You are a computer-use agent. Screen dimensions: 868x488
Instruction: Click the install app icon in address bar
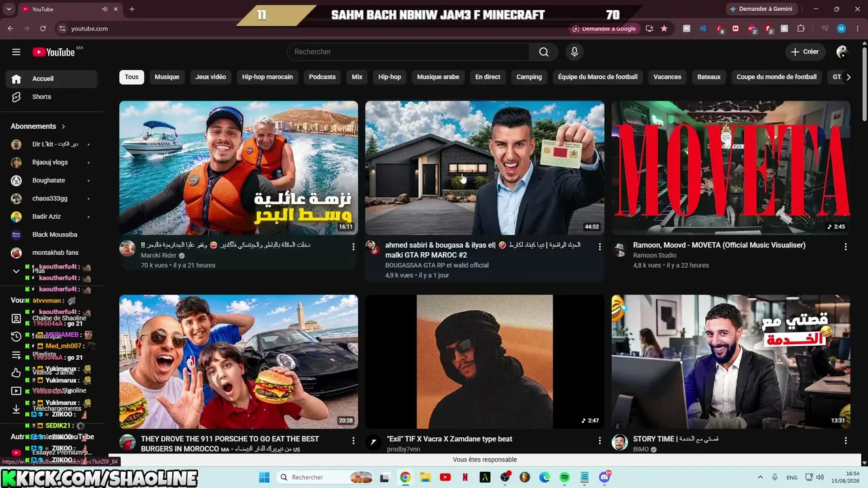point(650,28)
